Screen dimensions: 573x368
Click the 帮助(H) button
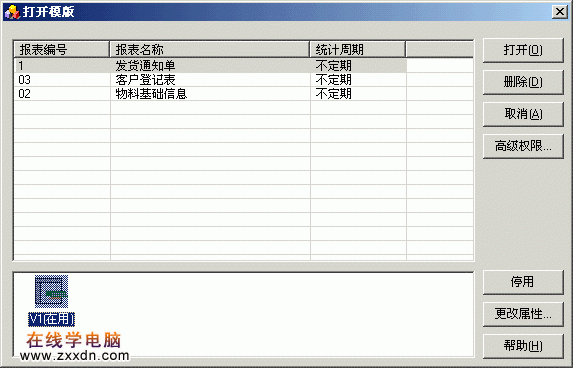[x=523, y=346]
